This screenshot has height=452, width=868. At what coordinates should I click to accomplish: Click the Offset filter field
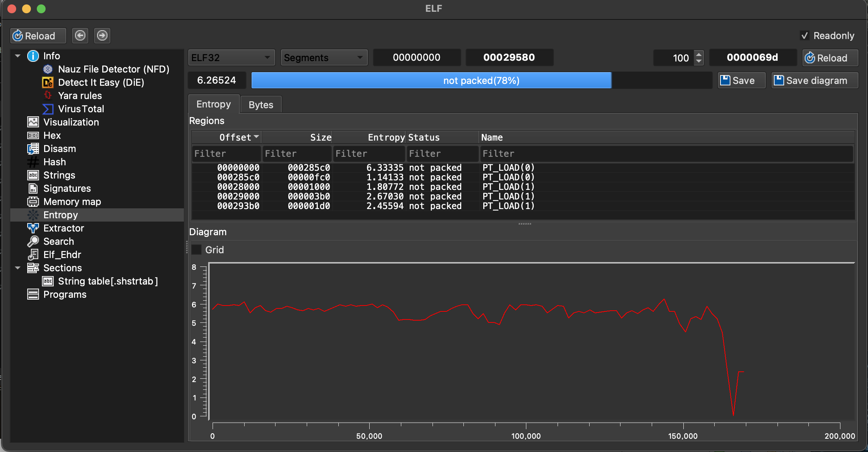226,153
